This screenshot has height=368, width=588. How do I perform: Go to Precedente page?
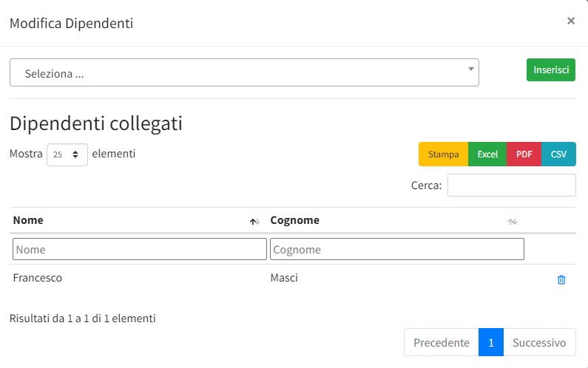pos(442,343)
